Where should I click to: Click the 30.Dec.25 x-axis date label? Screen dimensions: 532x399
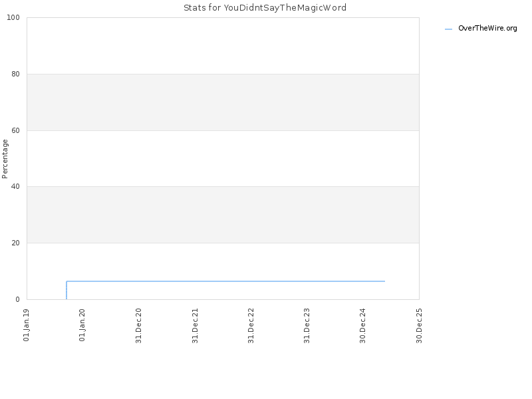(419, 326)
